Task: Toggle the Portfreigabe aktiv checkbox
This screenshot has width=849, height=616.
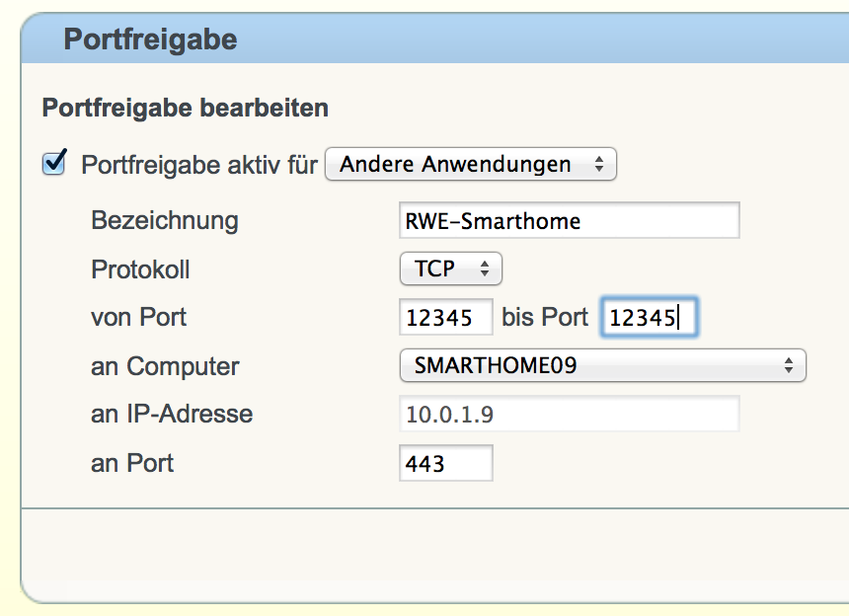Action: (x=54, y=163)
